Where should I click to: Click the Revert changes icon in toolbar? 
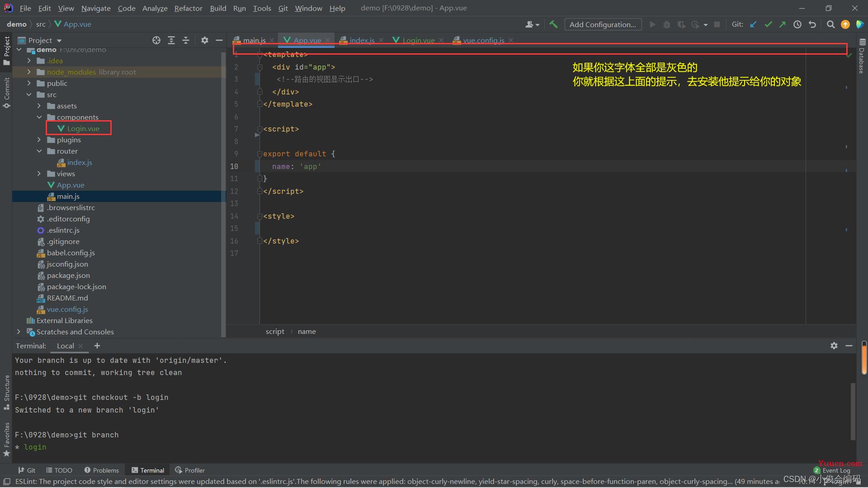812,24
